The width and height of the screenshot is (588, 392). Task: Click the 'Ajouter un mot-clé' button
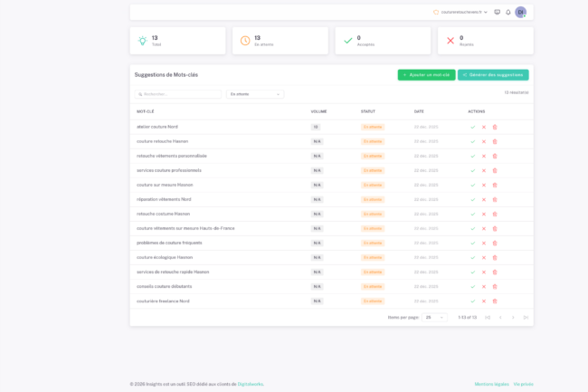pos(426,75)
